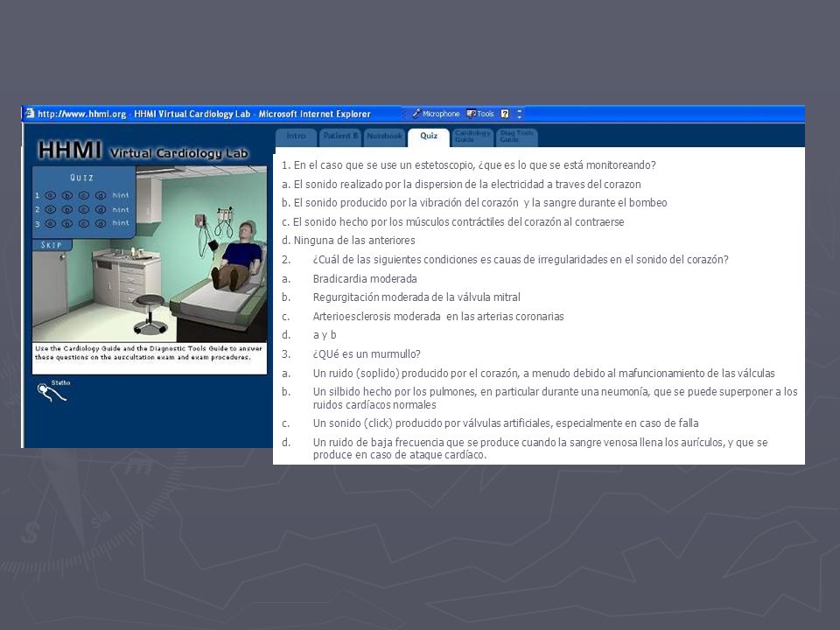Click the Internet Explorer page icon in title bar

(x=30, y=113)
